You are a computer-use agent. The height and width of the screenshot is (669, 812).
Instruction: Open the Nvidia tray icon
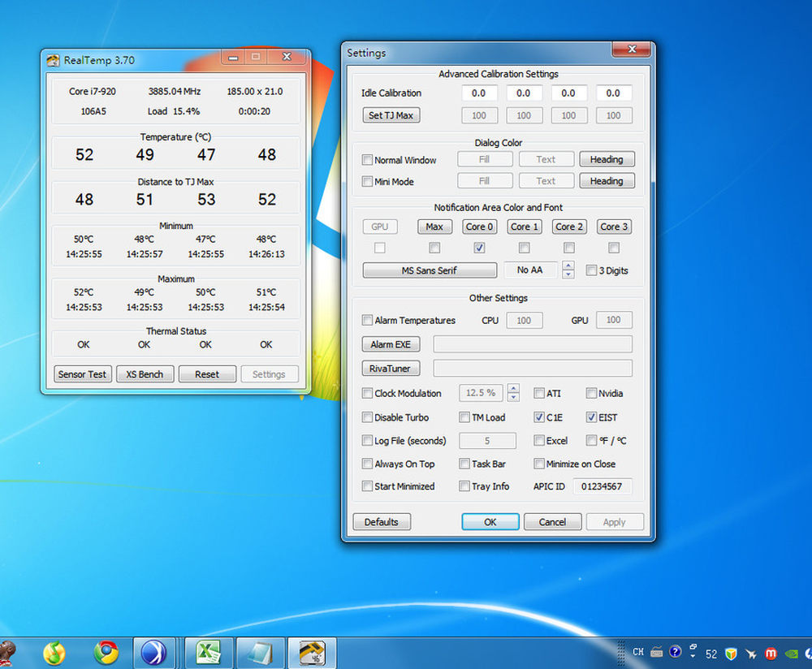coord(791,654)
